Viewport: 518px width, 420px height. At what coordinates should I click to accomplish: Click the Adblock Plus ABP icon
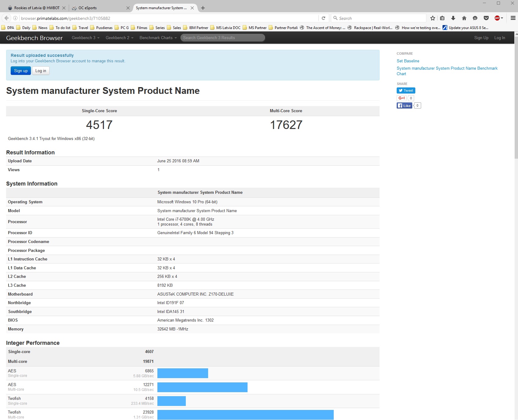[497, 18]
